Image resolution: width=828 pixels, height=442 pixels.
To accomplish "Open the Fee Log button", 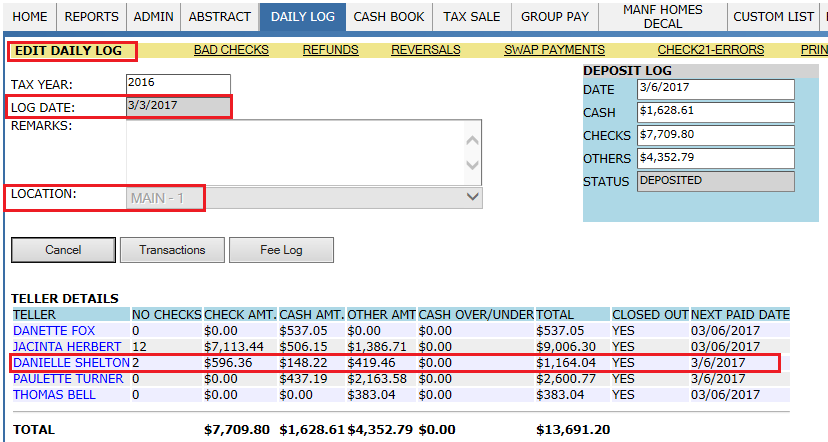I will (281, 250).
